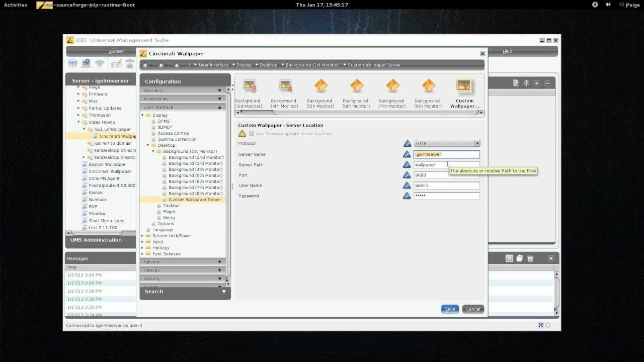Click Display breadcrumb item
644x362 pixels.
tap(244, 65)
